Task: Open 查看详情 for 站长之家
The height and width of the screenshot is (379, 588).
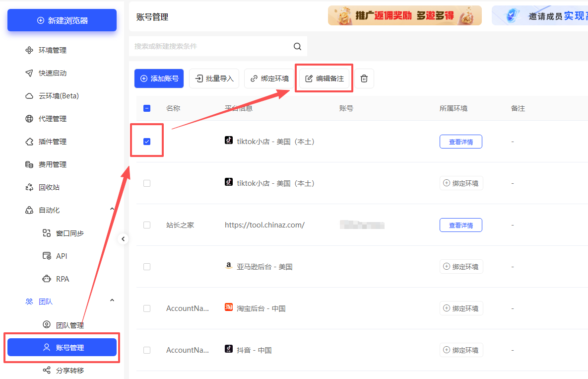Action: coord(460,225)
